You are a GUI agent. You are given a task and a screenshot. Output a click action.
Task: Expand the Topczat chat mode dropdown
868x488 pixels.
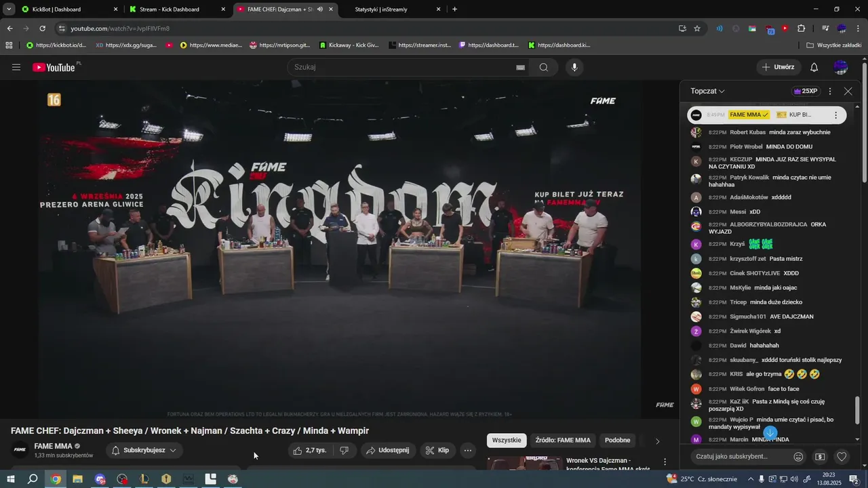[x=708, y=91]
